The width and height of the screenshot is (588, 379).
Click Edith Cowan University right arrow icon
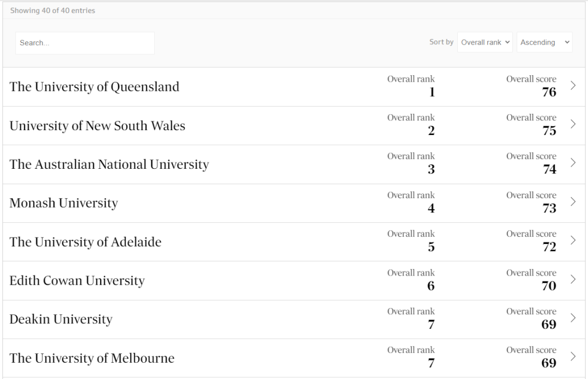tap(573, 279)
